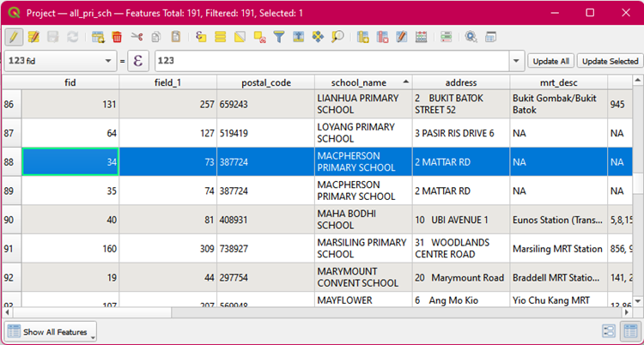The width and height of the screenshot is (644, 345).
Task: Open expression builder epsilon button
Action: (x=140, y=61)
